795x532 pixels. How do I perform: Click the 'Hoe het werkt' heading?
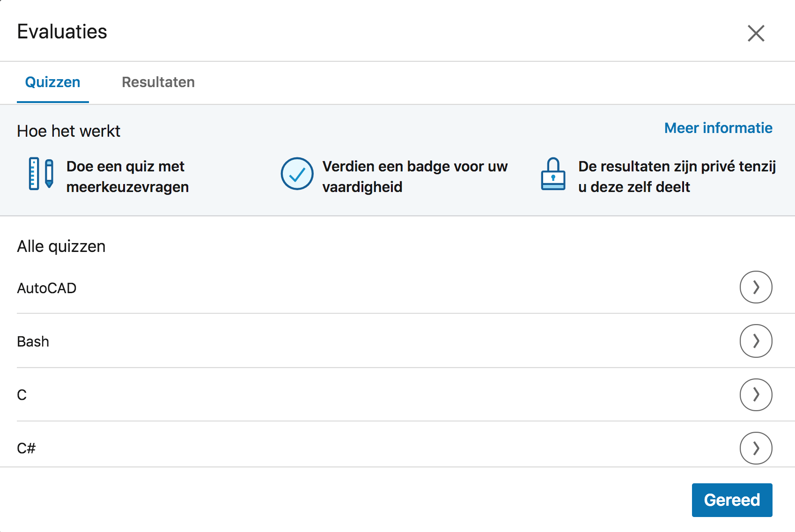pyautogui.click(x=69, y=131)
